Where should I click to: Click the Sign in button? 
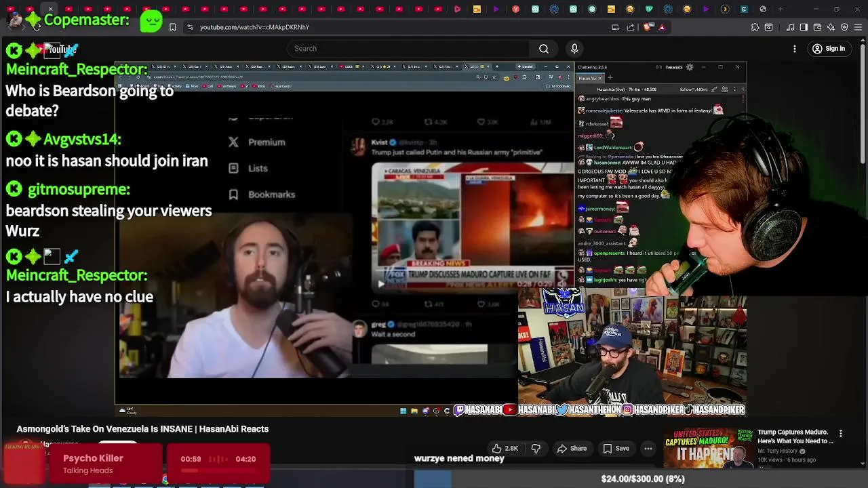(x=829, y=49)
